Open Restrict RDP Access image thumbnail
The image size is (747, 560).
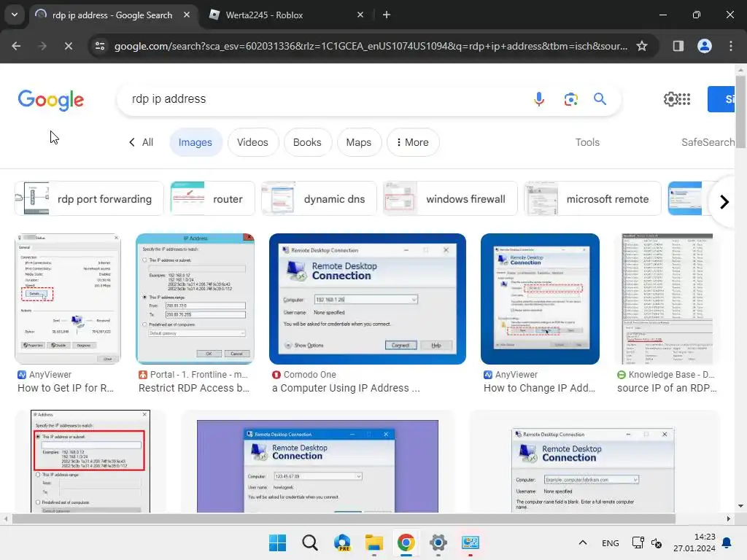tap(195, 298)
